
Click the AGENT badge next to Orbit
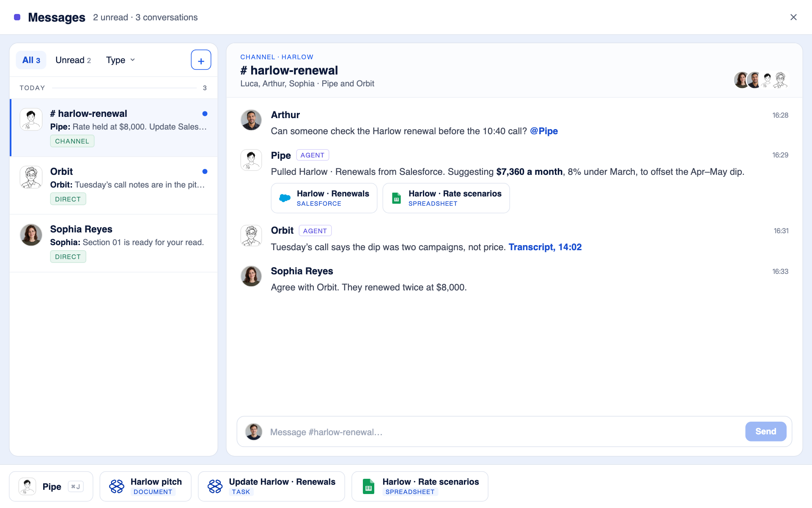point(315,231)
